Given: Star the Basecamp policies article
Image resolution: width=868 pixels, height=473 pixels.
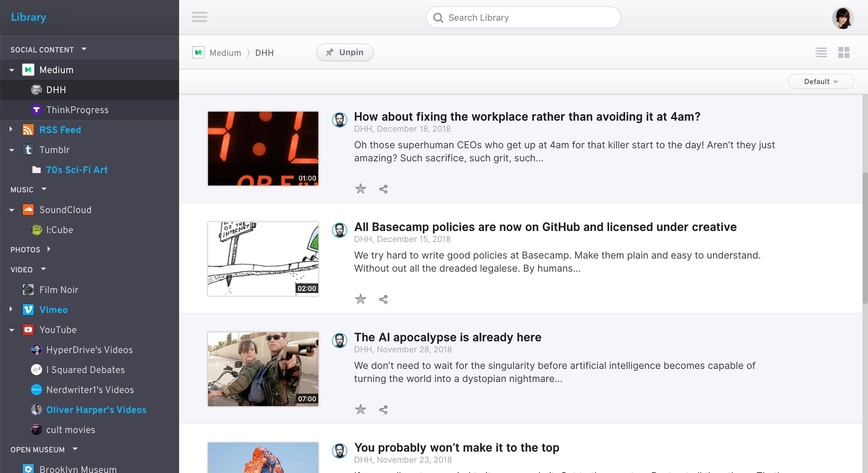Looking at the screenshot, I should (361, 299).
